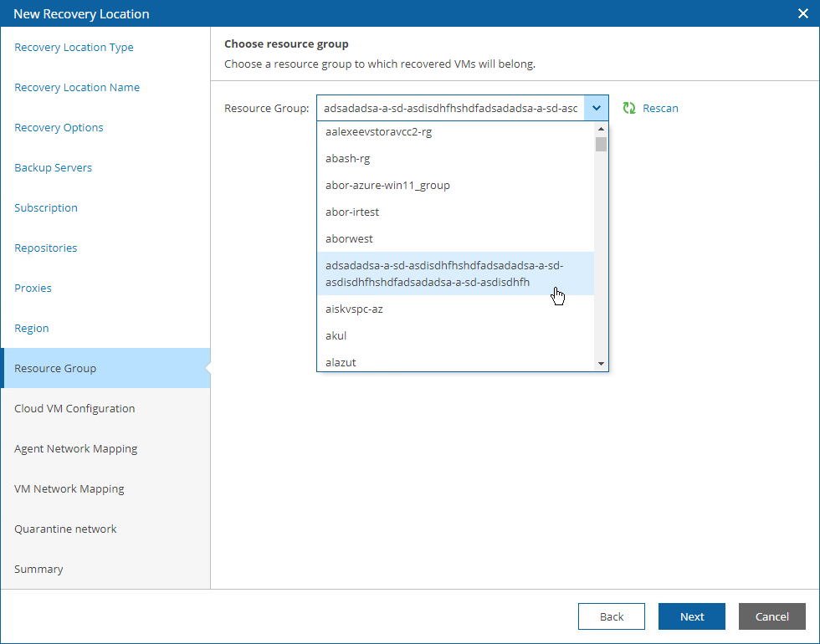Switch to the Subscription step
Image resolution: width=820 pixels, height=644 pixels.
46,208
